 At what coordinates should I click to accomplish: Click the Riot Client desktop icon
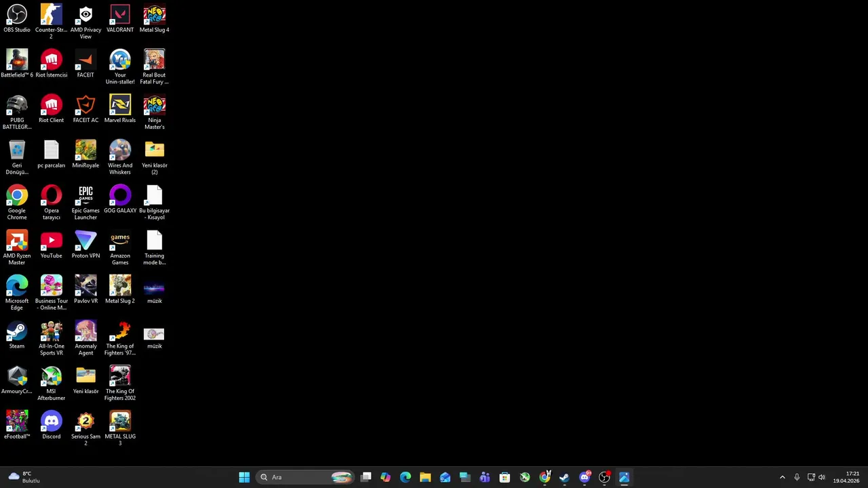(x=51, y=109)
